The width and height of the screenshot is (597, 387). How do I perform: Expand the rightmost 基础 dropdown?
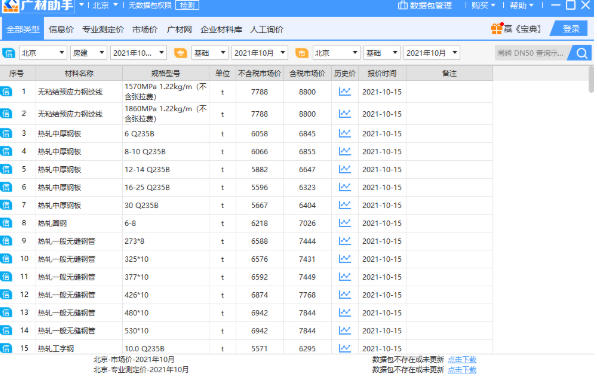tap(382, 53)
